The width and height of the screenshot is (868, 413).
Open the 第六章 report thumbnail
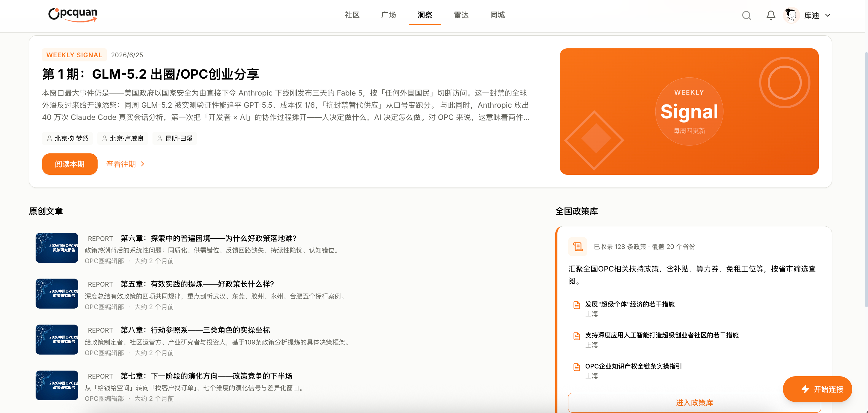(x=57, y=248)
